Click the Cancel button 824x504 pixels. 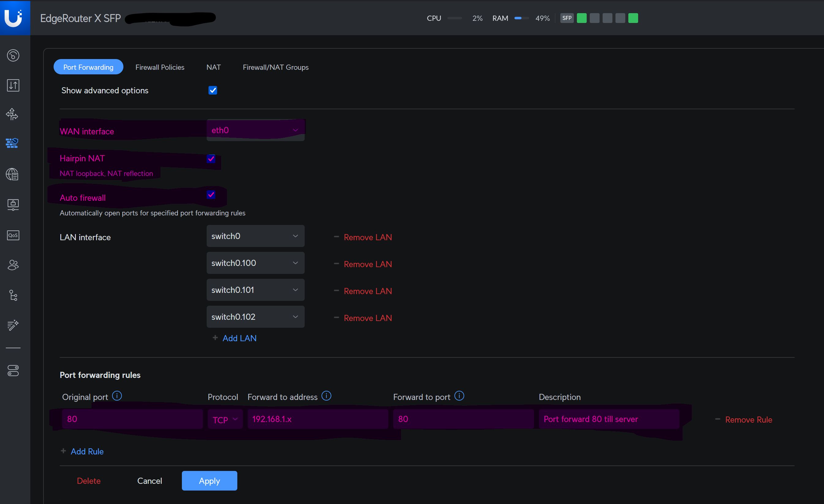(x=149, y=481)
